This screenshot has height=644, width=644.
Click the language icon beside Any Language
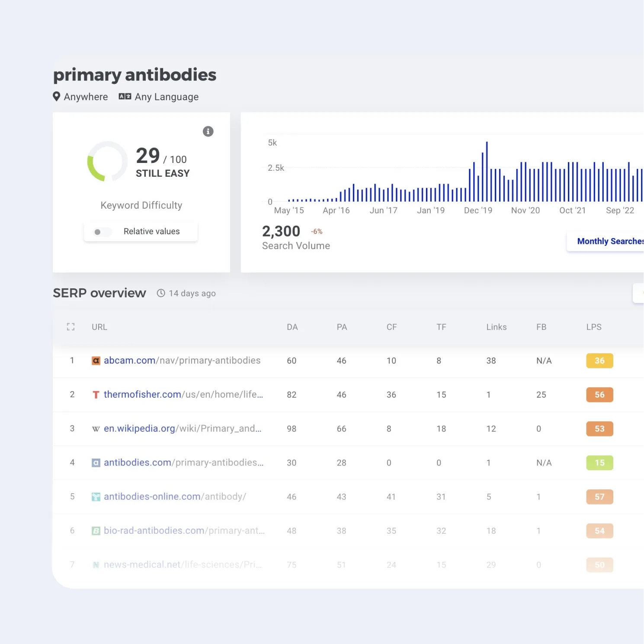(x=125, y=96)
